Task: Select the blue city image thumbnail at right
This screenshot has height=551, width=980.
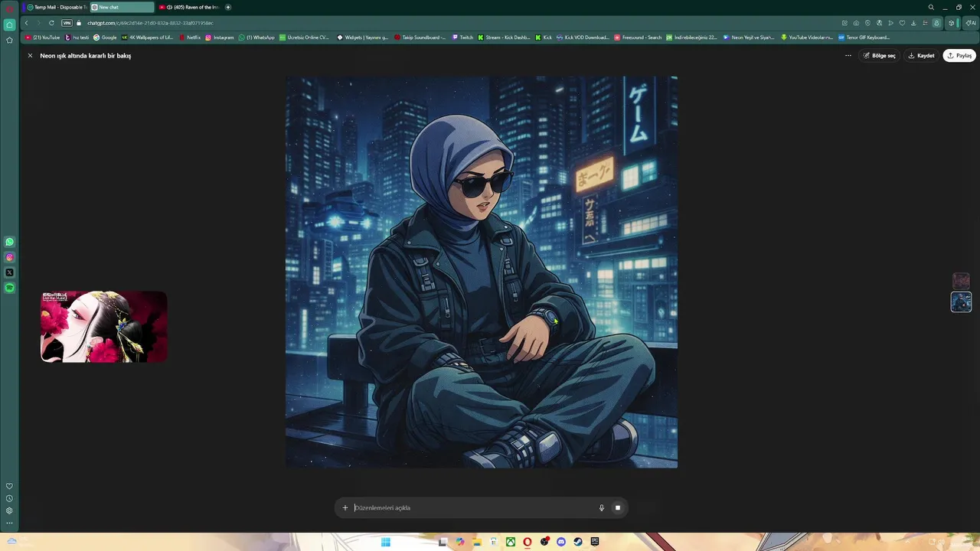Action: (x=961, y=302)
